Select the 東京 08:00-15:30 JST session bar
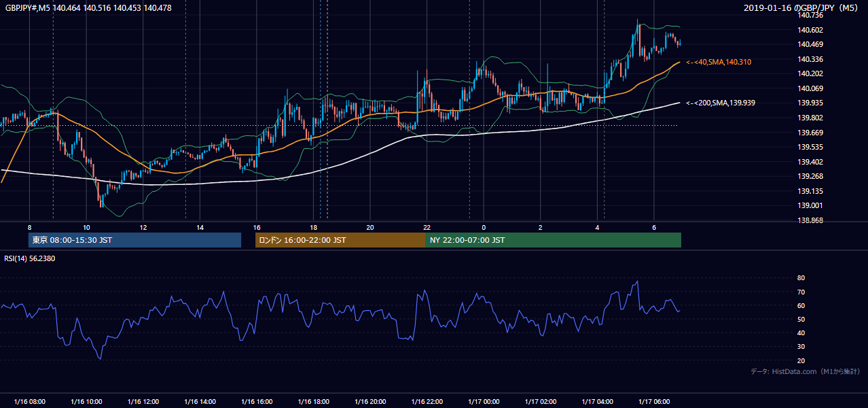 click(134, 240)
